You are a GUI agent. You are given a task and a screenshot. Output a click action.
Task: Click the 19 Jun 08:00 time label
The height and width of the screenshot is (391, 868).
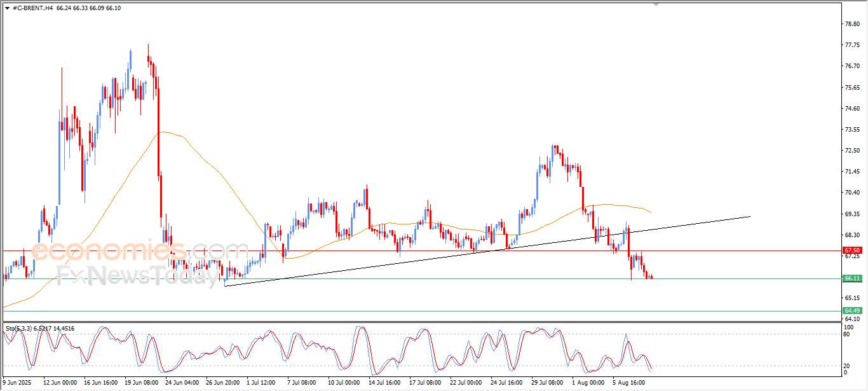142,383
